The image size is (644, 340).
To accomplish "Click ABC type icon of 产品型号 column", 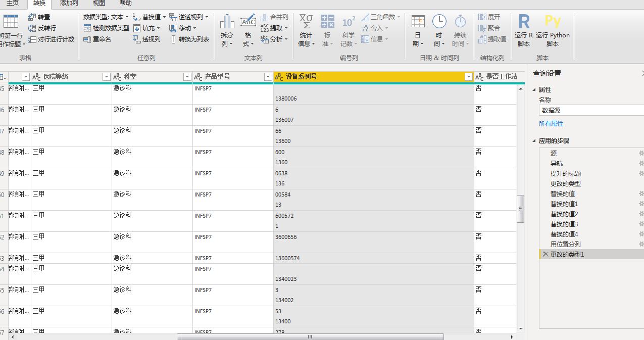I will (x=198, y=77).
